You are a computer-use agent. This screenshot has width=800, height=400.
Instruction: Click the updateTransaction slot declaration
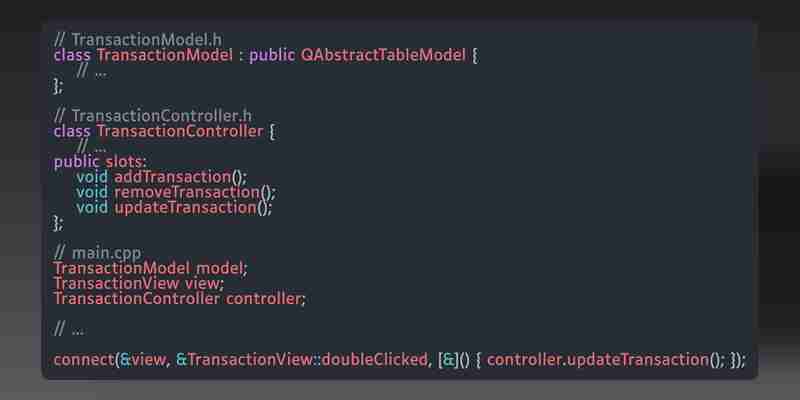[x=174, y=208]
